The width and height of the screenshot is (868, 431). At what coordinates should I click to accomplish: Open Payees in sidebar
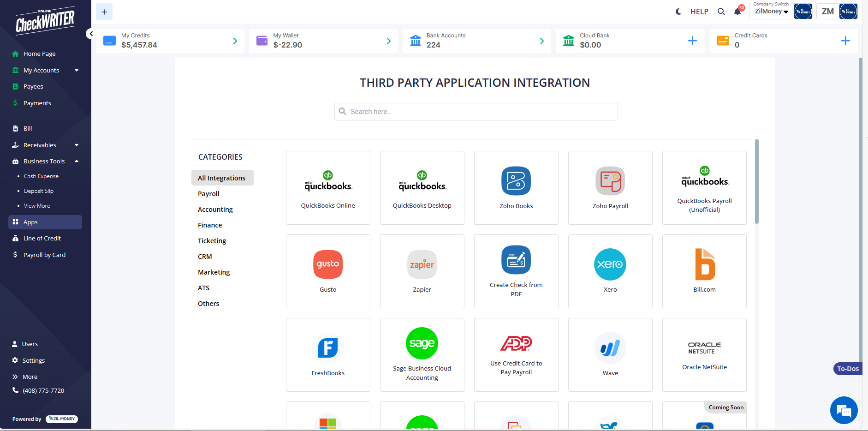[x=33, y=86]
